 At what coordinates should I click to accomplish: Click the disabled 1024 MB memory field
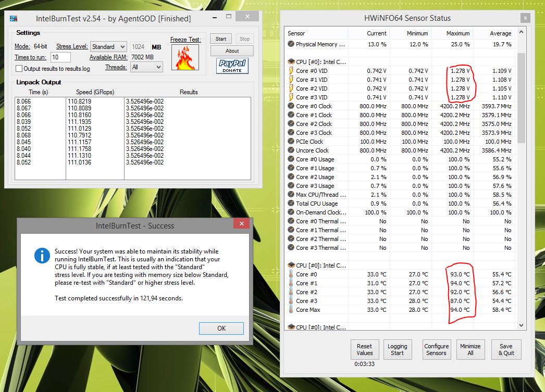pos(140,46)
